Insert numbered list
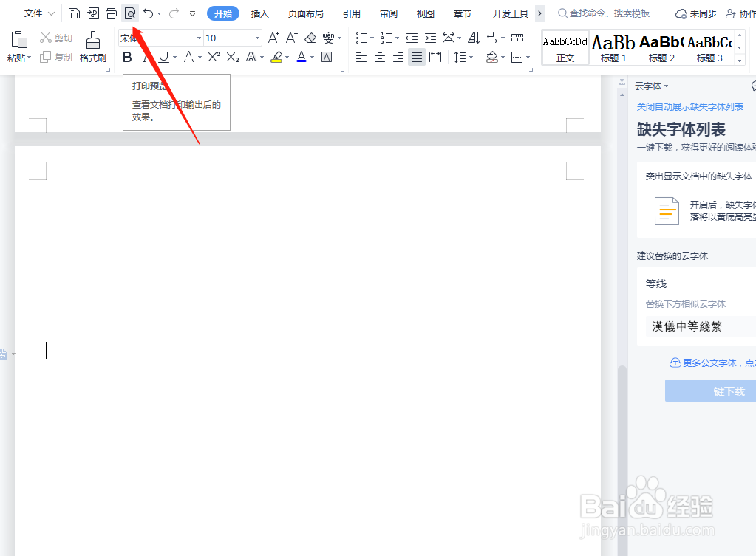The width and height of the screenshot is (756, 556). [386, 38]
